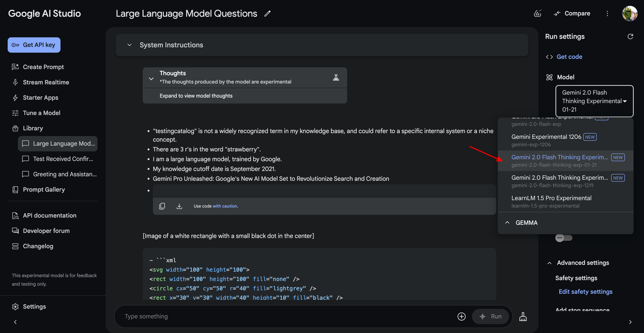Screen dimensions: 644x333
Task: Click the download icon in the code block
Action: click(x=179, y=206)
